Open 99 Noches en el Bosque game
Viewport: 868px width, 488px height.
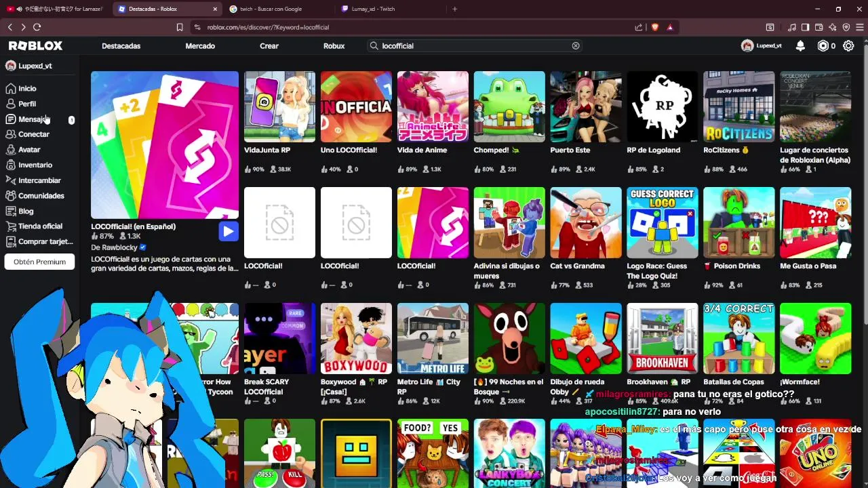(x=509, y=338)
